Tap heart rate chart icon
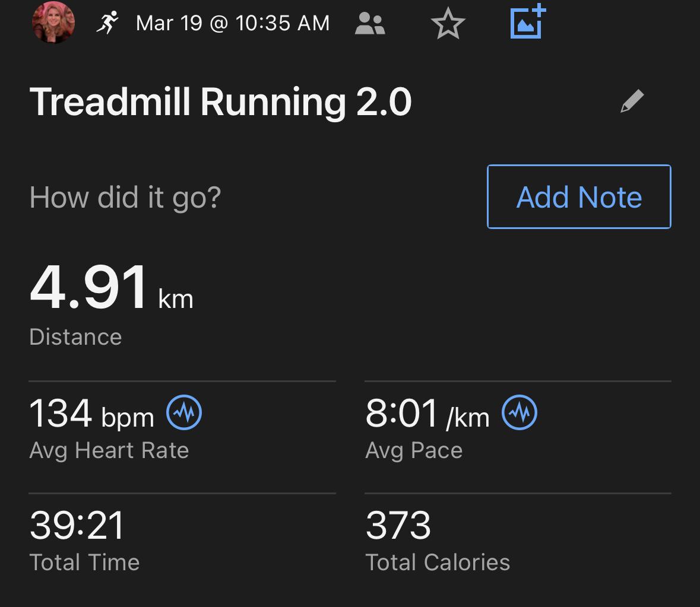Viewport: 700px width, 607px height. (184, 413)
